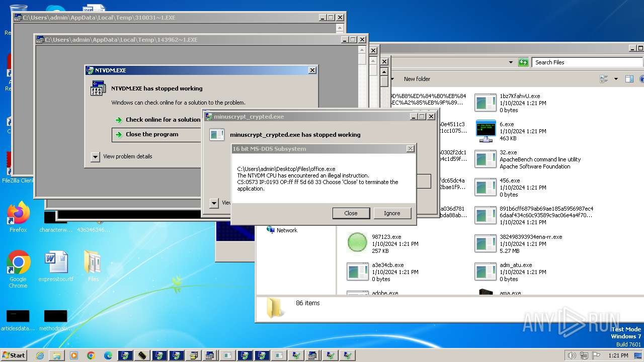Screen dimensions: 644x362
Task: Launch Internet Explorer from taskbar
Action: click(x=40, y=355)
